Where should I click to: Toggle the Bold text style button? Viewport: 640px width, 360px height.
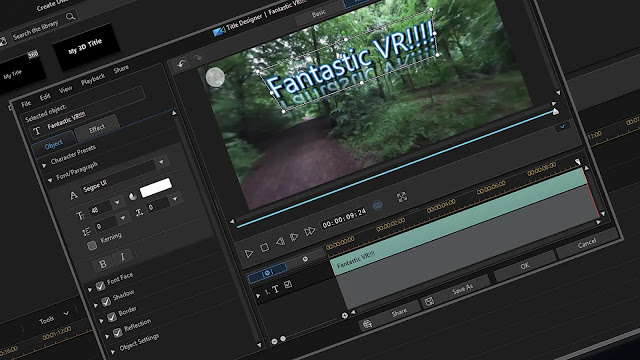(103, 264)
